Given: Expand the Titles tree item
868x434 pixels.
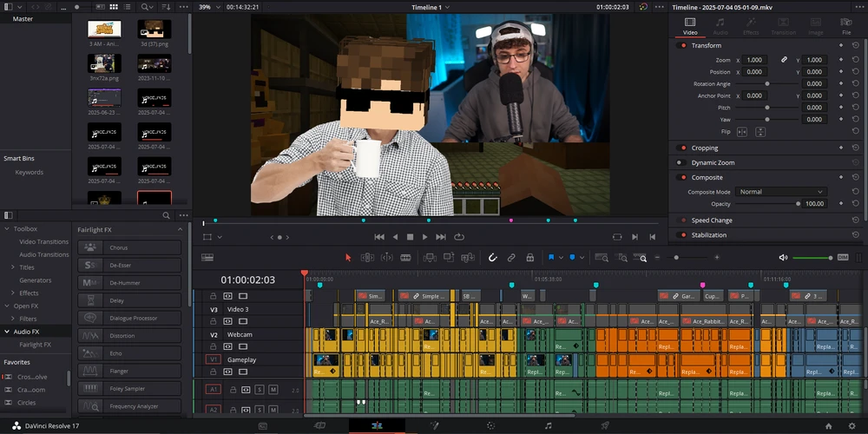Looking at the screenshot, I should (13, 267).
